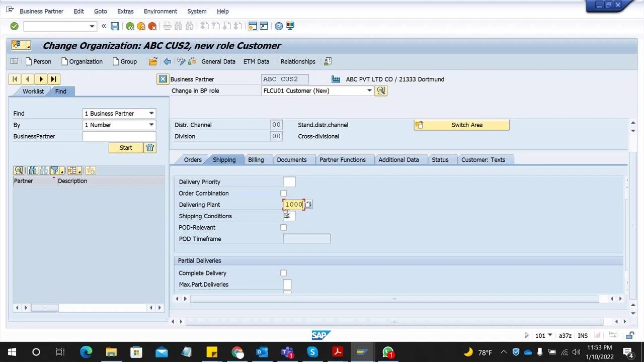Click the Organization create button
This screenshot has width=644, height=362.
pyautogui.click(x=82, y=61)
